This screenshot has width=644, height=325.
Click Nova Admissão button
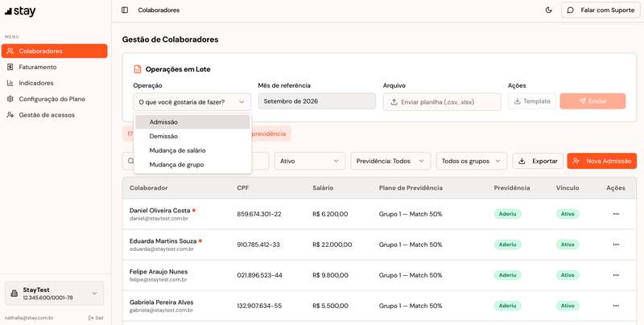601,161
